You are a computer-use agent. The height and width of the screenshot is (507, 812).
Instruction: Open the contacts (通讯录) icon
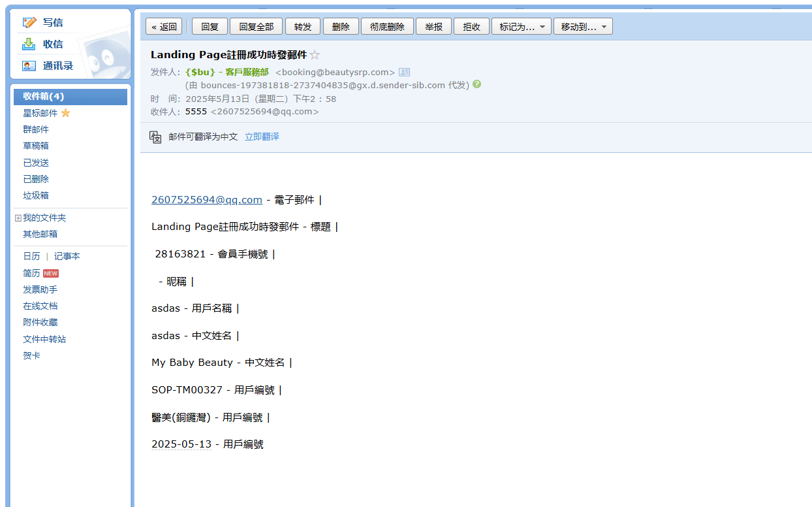pos(29,66)
